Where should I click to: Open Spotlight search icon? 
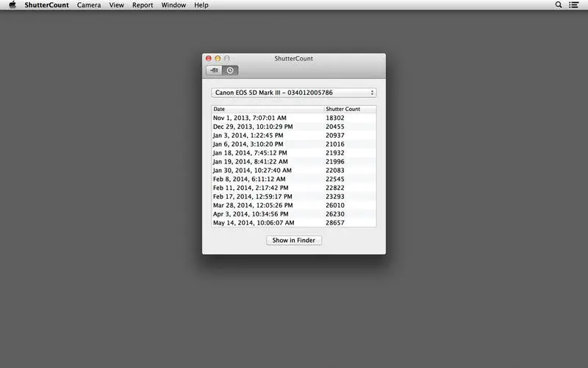(559, 5)
